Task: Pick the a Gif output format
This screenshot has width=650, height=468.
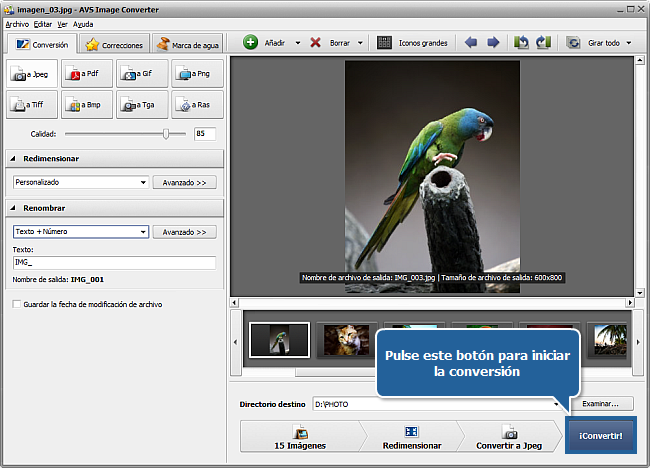Action: pyautogui.click(x=142, y=74)
